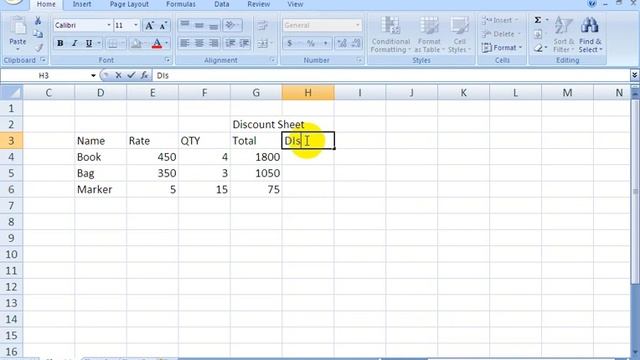This screenshot has height=360, width=640.
Task: Open the Clipboard pane launcher
Action: click(43, 60)
